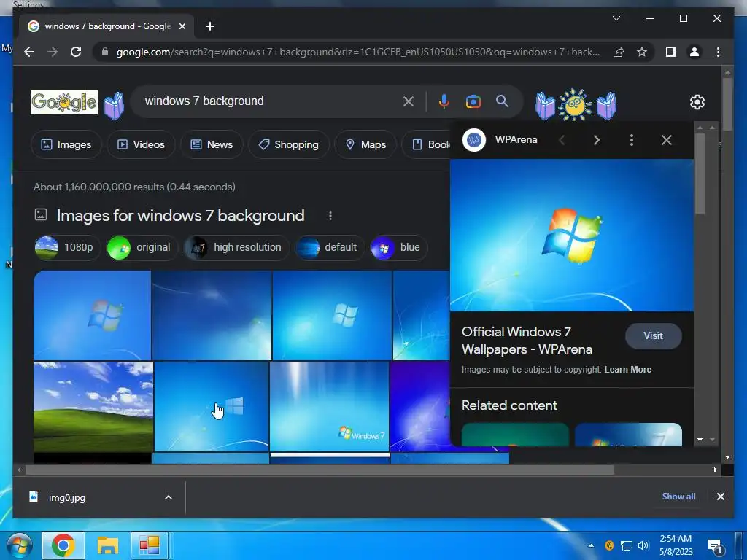Open the Windows Start menu orb
The width and height of the screenshot is (747, 560).
20,545
